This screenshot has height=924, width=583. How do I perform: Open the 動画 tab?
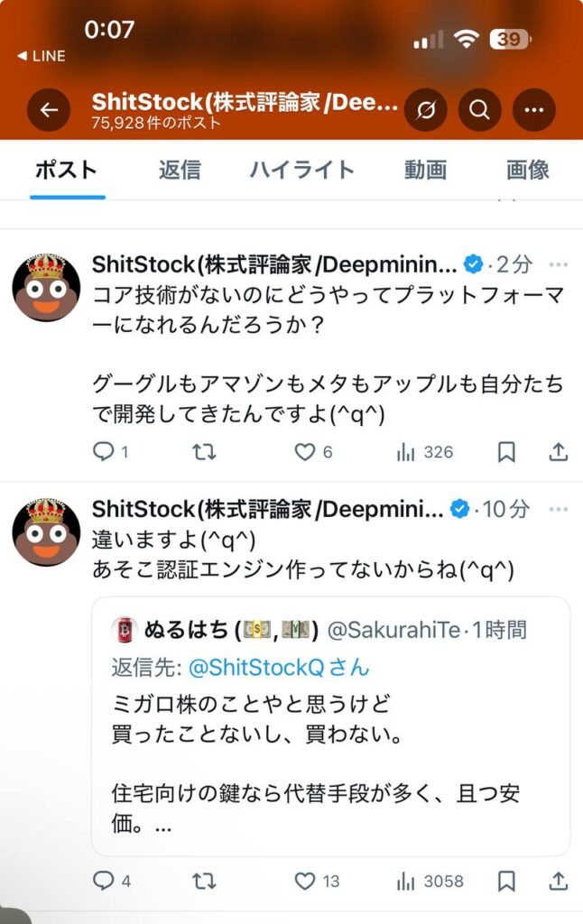425,170
